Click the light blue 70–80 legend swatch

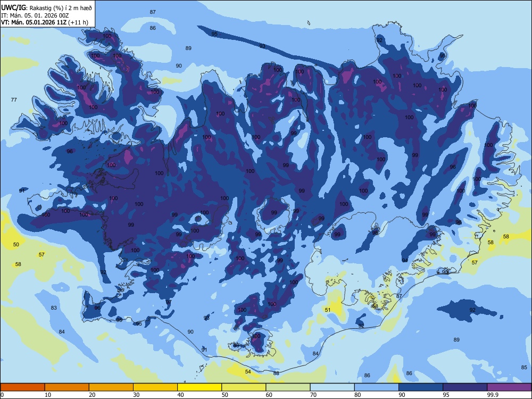[x=332, y=387]
